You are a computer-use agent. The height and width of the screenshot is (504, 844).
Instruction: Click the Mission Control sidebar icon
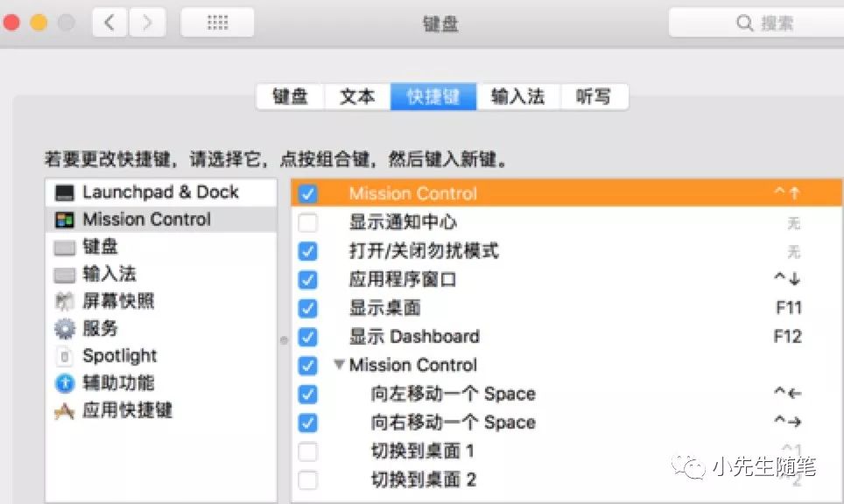[65, 220]
